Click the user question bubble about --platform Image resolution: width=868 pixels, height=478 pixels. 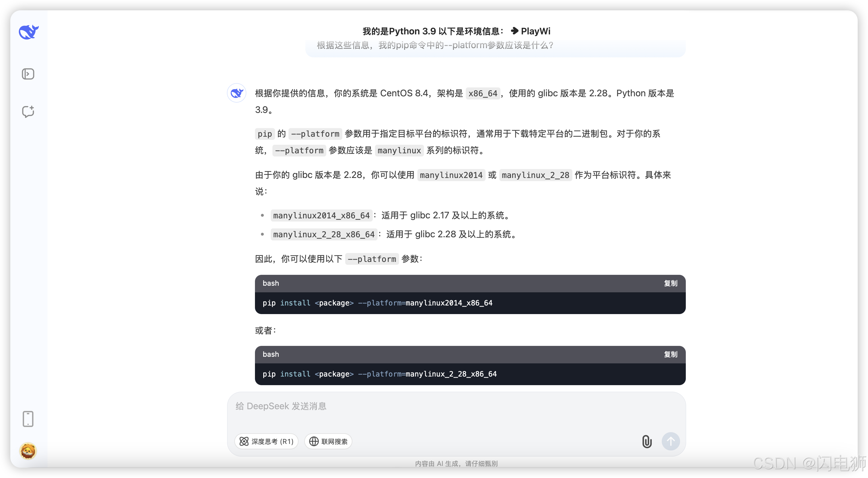coord(435,45)
